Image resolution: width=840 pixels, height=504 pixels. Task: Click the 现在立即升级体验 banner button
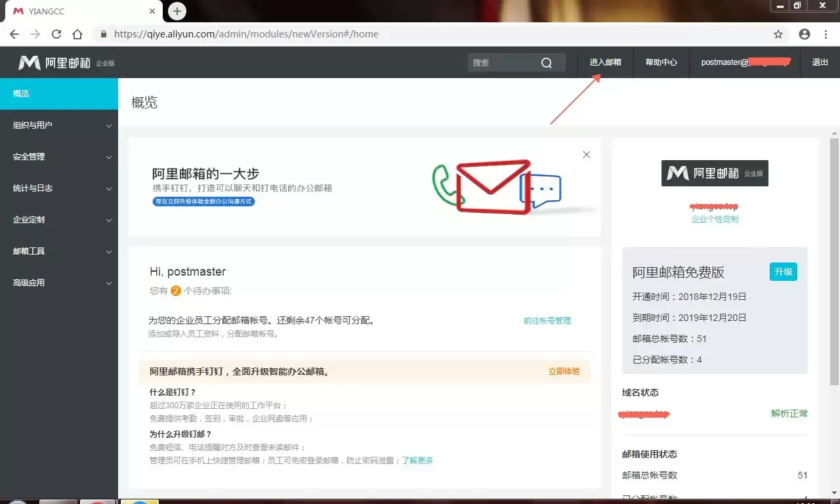203,201
